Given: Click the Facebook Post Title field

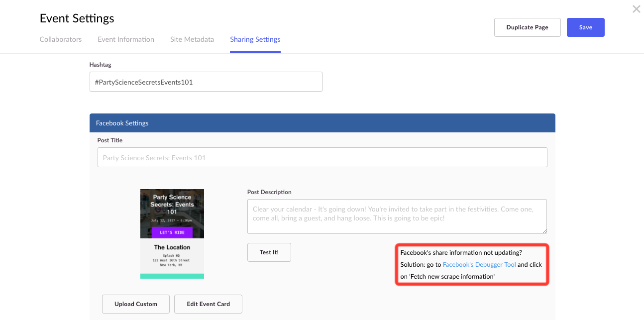Looking at the screenshot, I should [322, 157].
